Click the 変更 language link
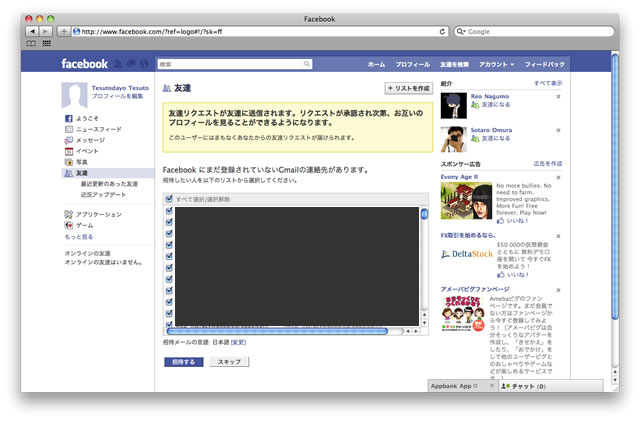 click(238, 343)
